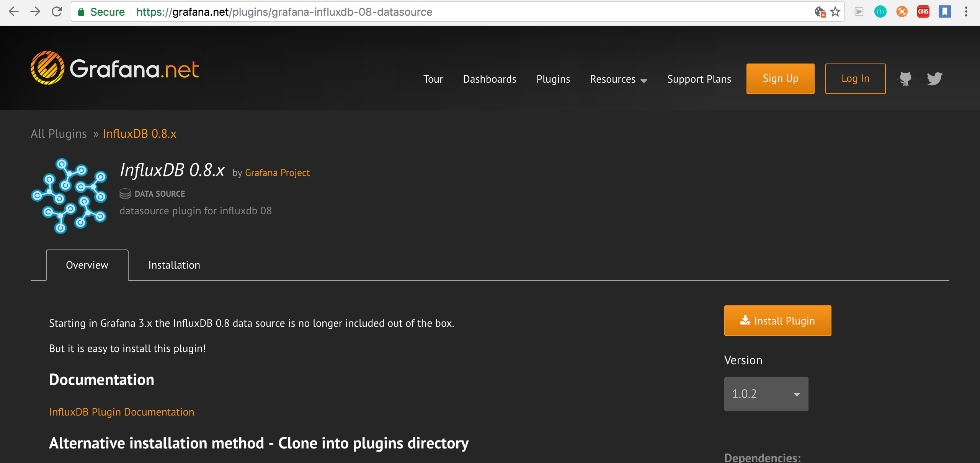Open the Chrome three-dot menu

point(966,12)
